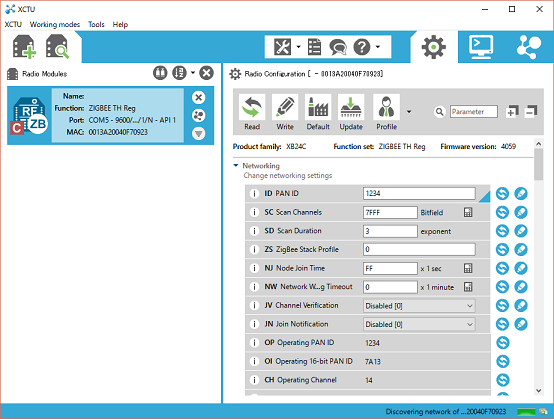Refresh the SC Scan Channels setting
Image resolution: width=554 pixels, height=419 pixels.
(502, 212)
